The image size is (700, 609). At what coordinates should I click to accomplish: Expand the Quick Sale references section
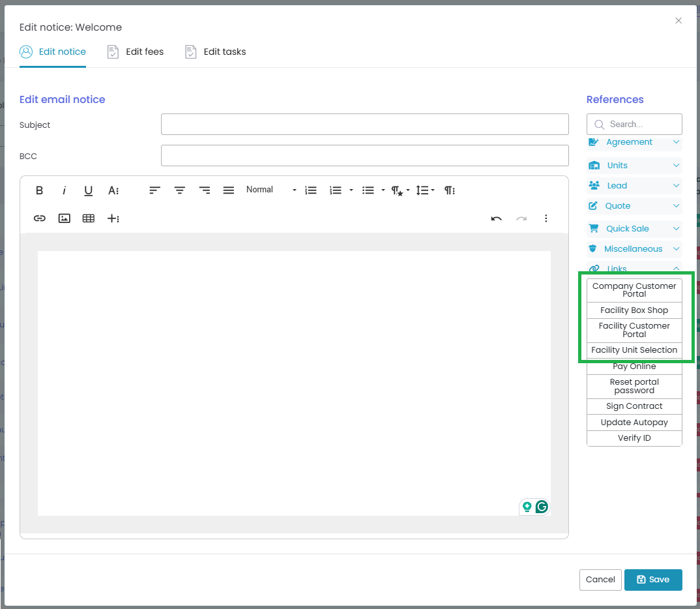(634, 229)
